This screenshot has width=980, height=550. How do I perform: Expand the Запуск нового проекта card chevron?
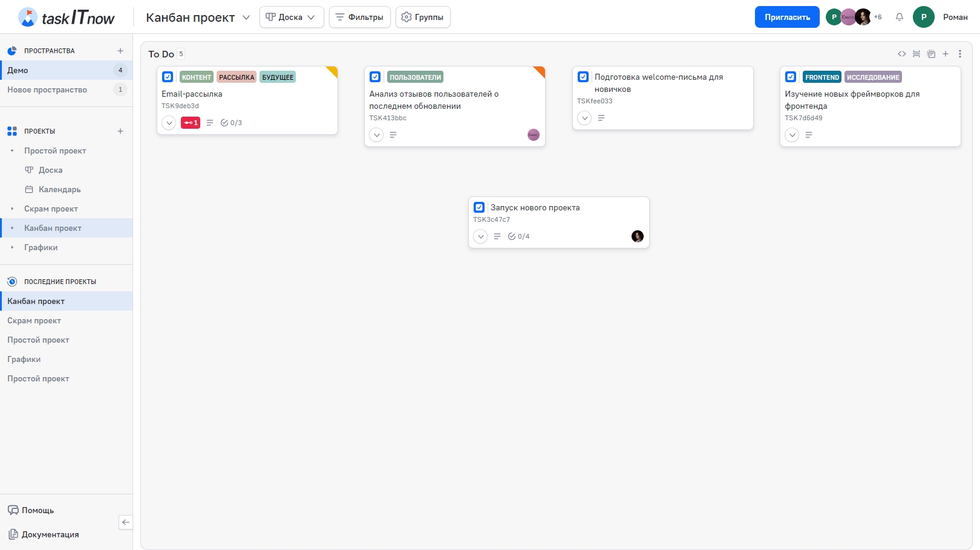tap(480, 236)
